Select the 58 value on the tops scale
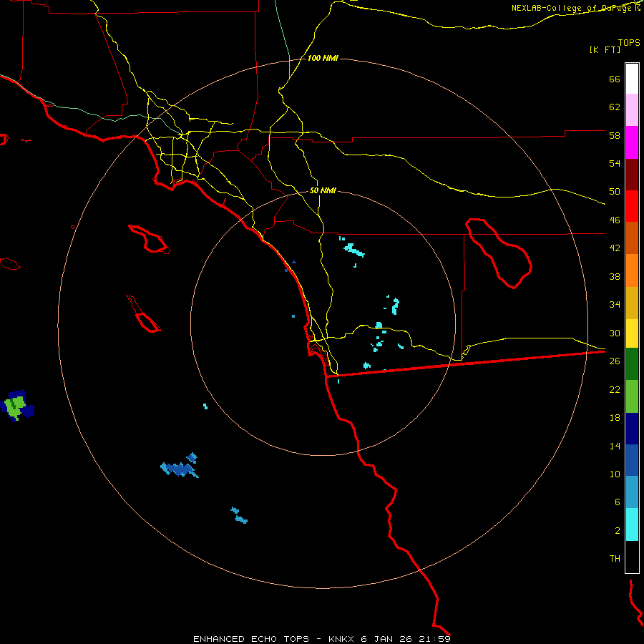 [x=615, y=135]
